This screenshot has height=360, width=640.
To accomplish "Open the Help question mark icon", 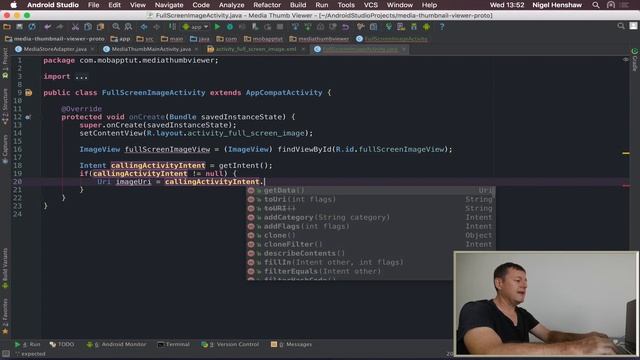I will pyautogui.click(x=442, y=27).
